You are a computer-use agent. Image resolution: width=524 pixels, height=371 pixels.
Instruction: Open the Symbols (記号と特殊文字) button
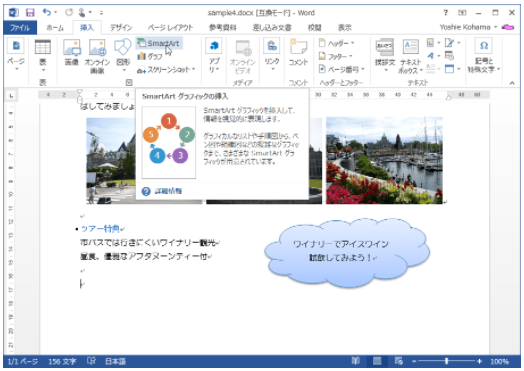click(484, 56)
